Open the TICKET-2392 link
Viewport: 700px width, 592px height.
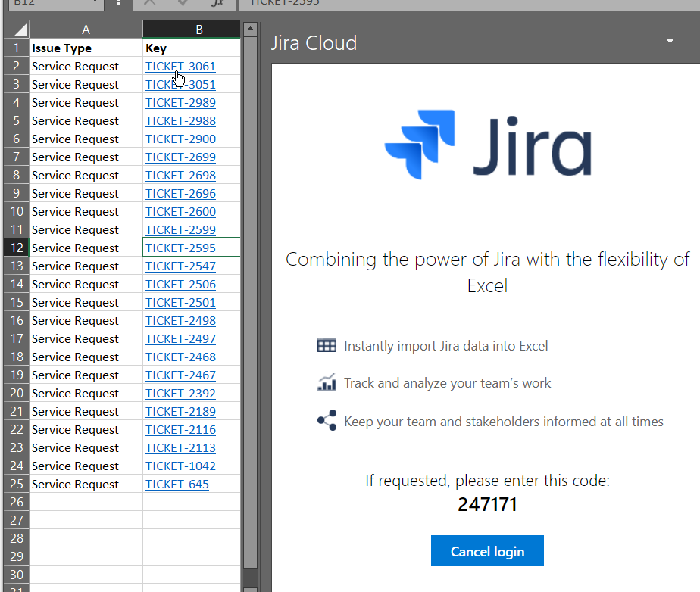pyautogui.click(x=180, y=393)
